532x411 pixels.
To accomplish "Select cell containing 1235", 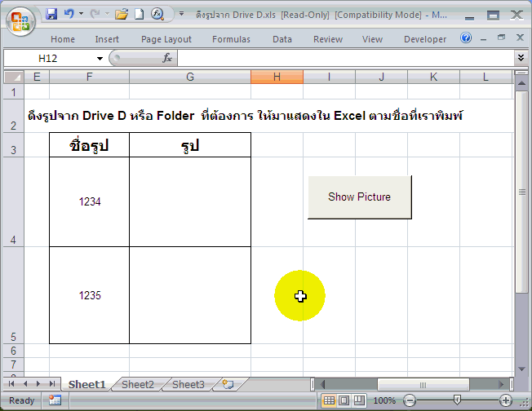I will point(89,295).
